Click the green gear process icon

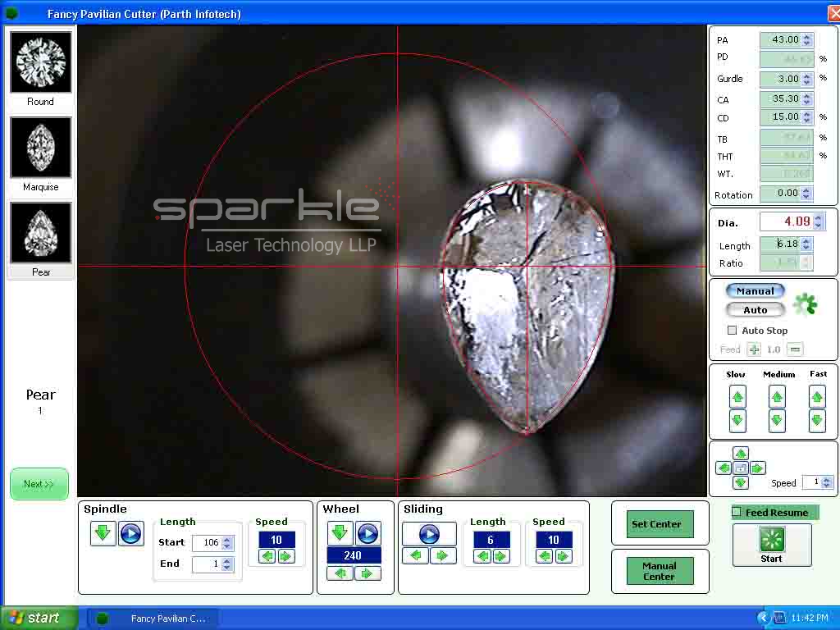805,303
